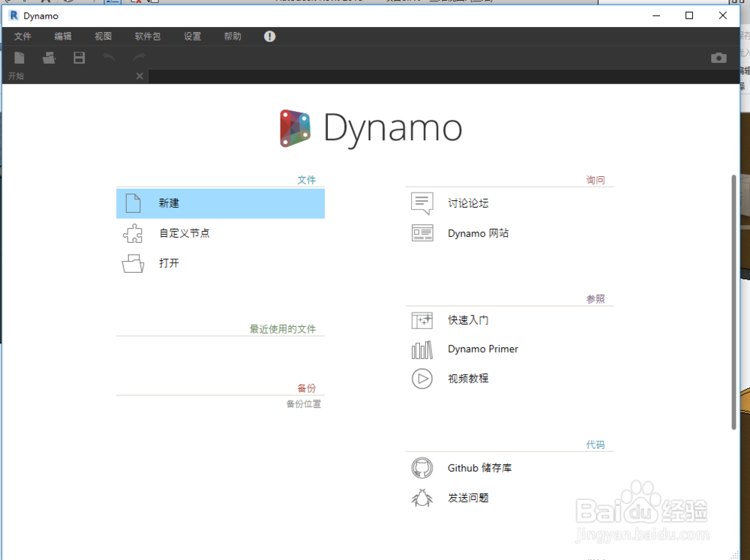This screenshot has width=750, height=560.
Task: Click the vertical scrollbar of start page
Action: [x=733, y=302]
